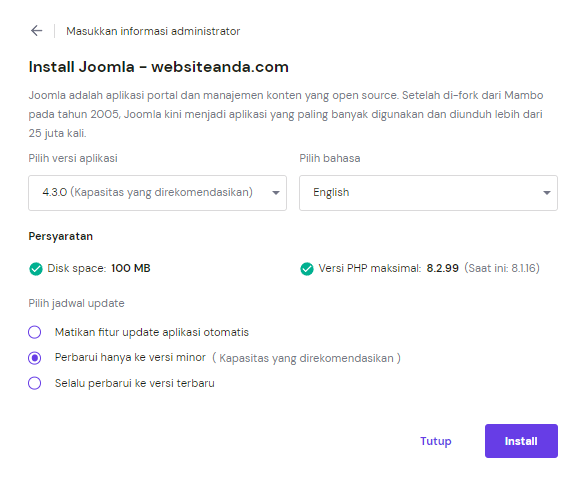Select Selalu perbarui ke versi terbaru radio
The width and height of the screenshot is (588, 494).
tap(35, 383)
